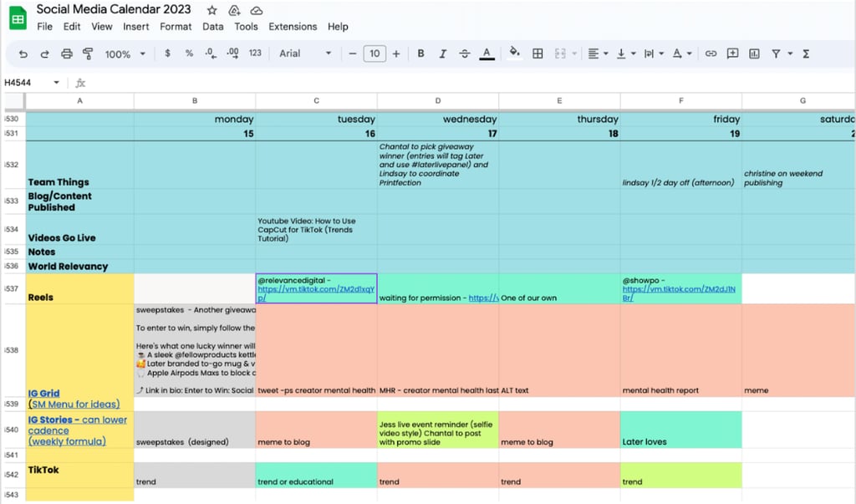The image size is (856, 504).
Task: Select column B header
Action: pyautogui.click(x=195, y=100)
